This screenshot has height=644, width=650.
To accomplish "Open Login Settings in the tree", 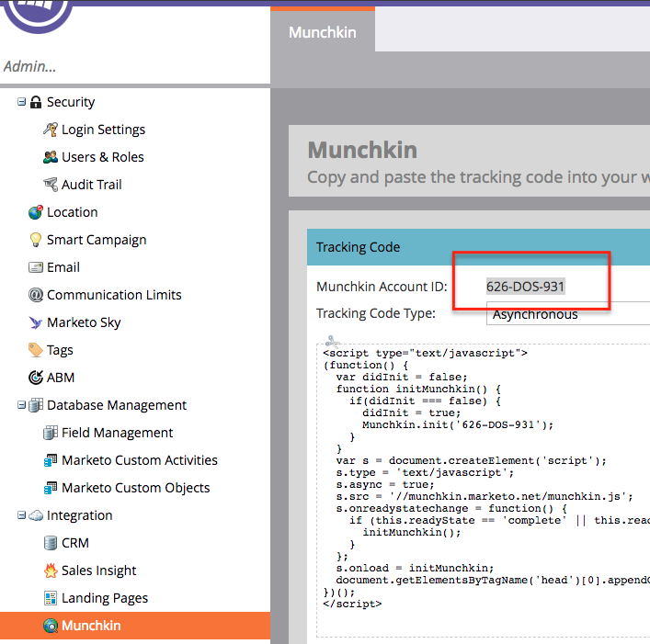I will click(103, 130).
